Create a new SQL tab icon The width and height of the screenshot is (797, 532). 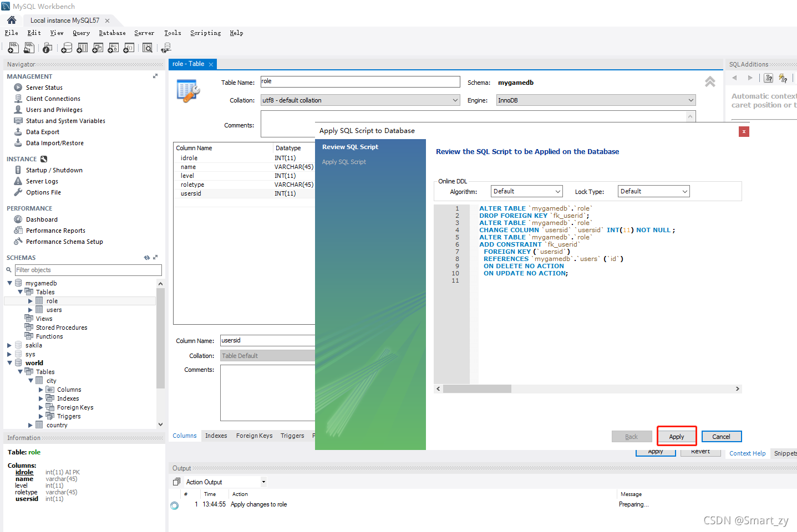coord(13,48)
